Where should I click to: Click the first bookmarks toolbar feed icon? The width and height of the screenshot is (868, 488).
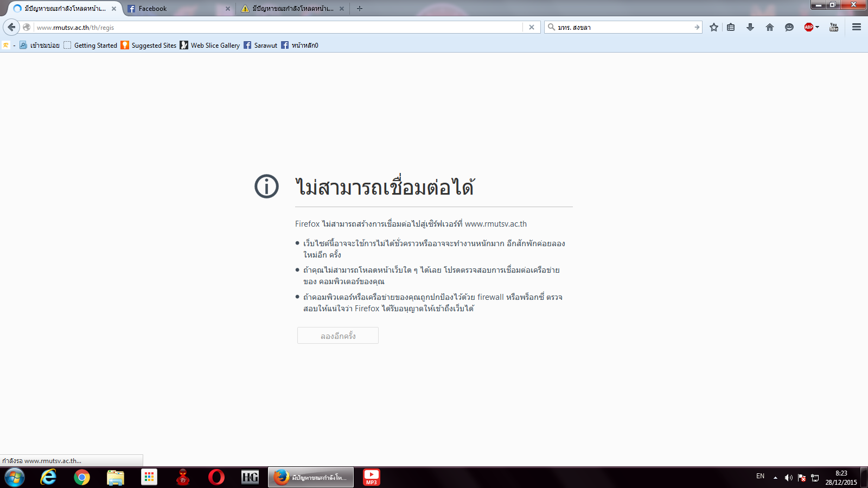[x=6, y=46]
